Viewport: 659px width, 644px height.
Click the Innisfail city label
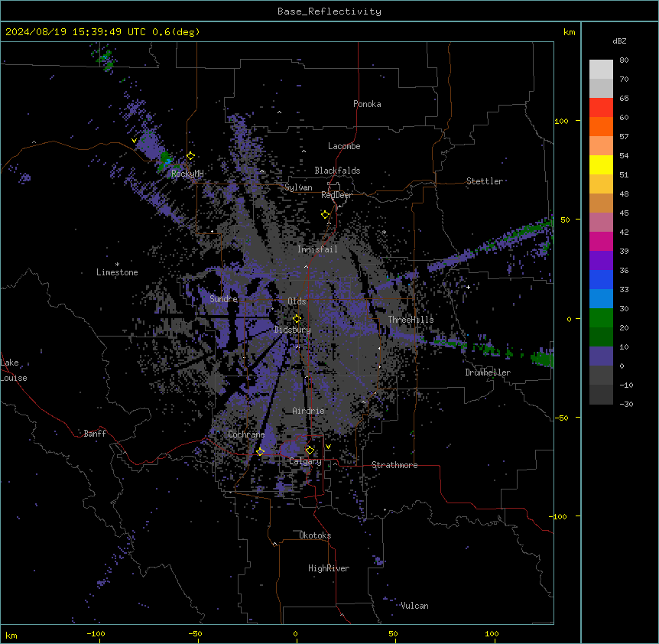coord(317,249)
